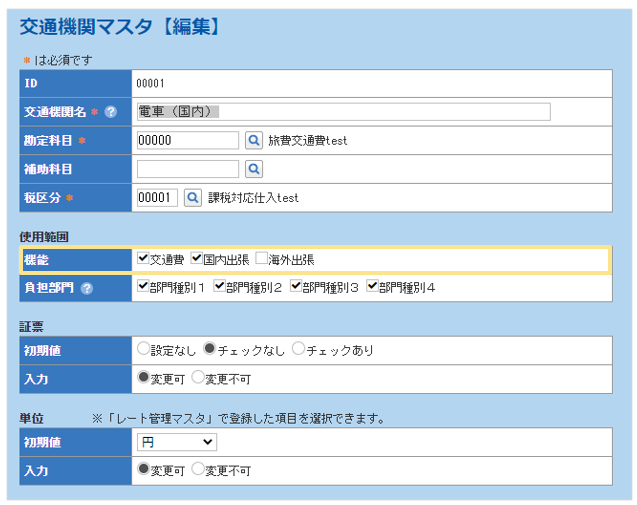This screenshot has width=637, height=505.
Task: Toggle 部門種別4 checkbox
Action: 372,286
